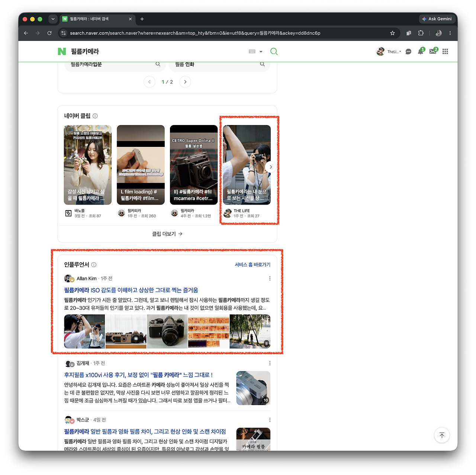This screenshot has height=475, width=476.
Task: Open the x100vi camera thumbnail
Action: coord(253,388)
